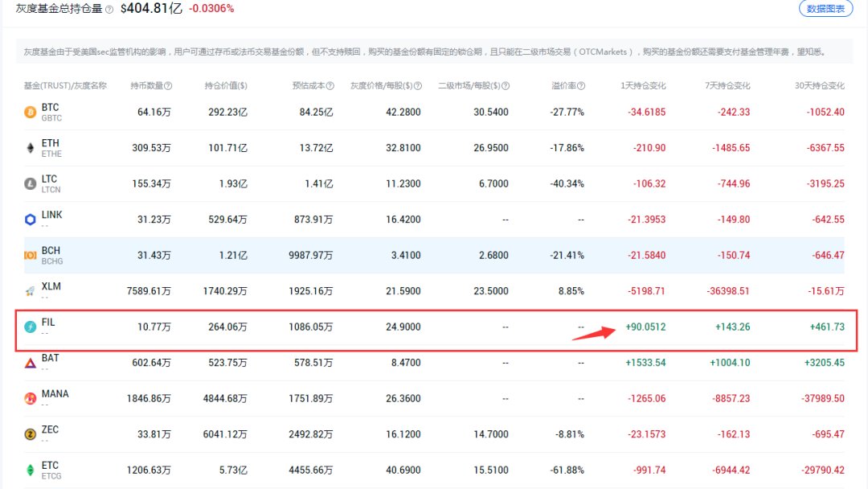Open help icon next to 灰度价格/每股($)
Screen dimensions: 868x489
[418, 86]
